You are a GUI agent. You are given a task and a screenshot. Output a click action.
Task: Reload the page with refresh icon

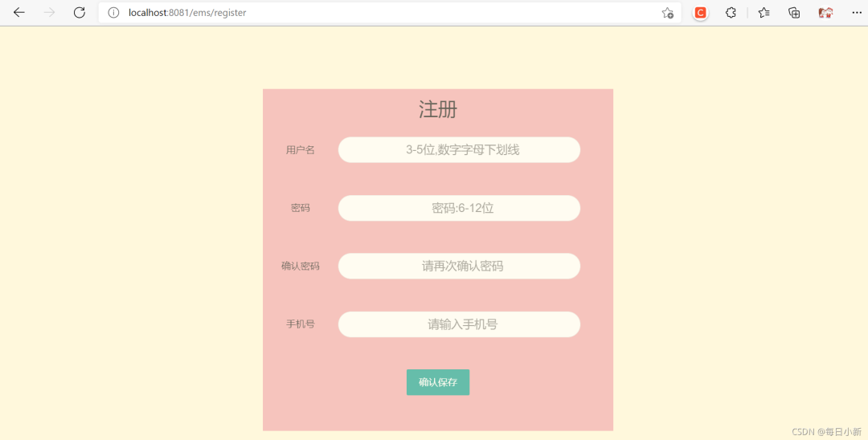click(79, 13)
